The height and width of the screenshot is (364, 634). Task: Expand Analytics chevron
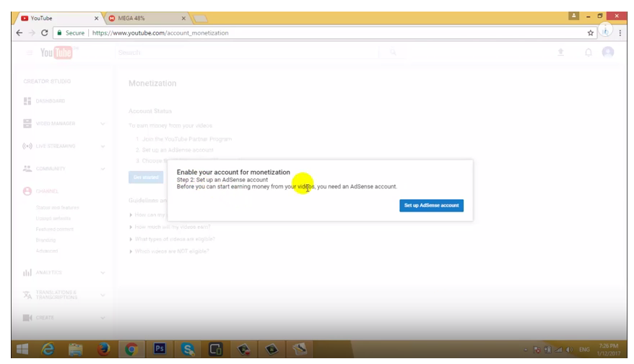[103, 273]
